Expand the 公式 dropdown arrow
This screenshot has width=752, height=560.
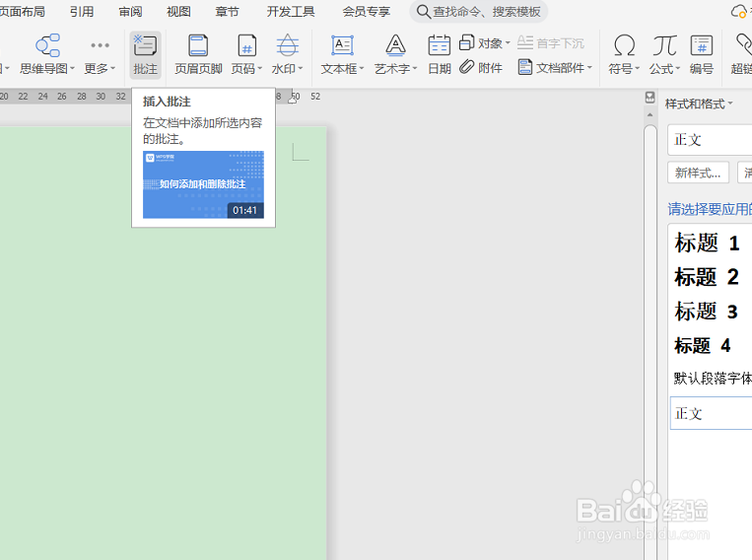(678, 69)
